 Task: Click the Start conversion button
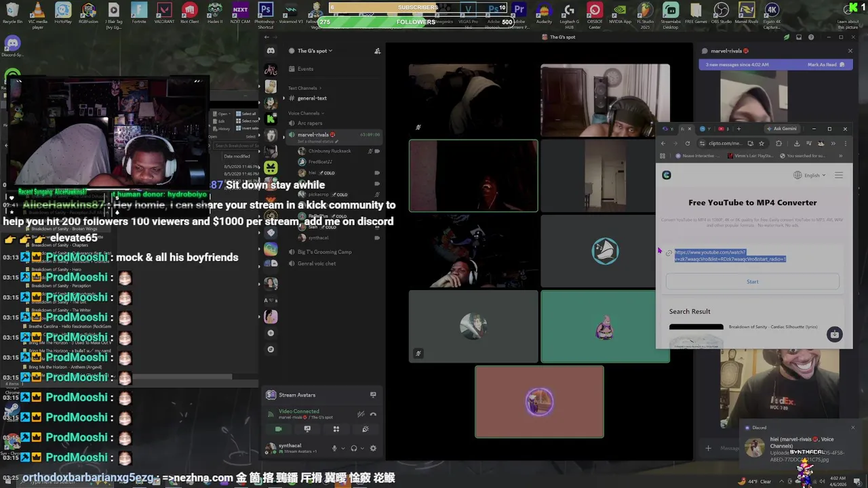753,282
